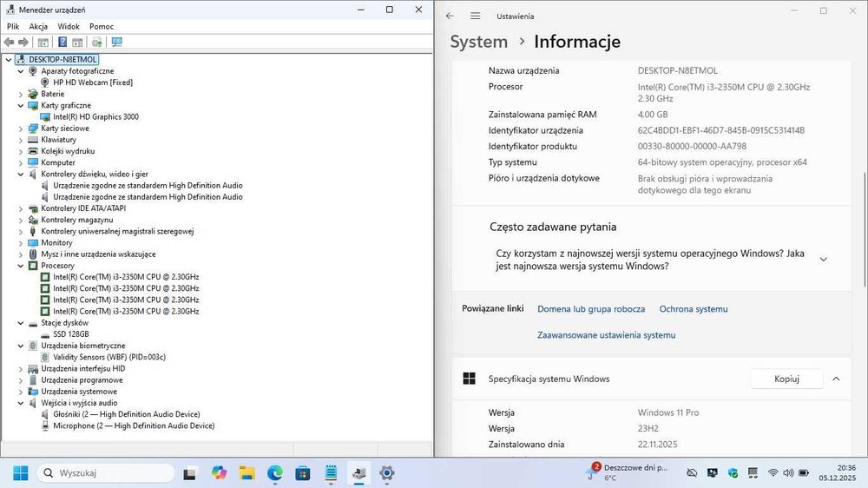This screenshot has width=868, height=488.
Task: Select Validity Sensors (WBF) device
Action: click(x=109, y=357)
